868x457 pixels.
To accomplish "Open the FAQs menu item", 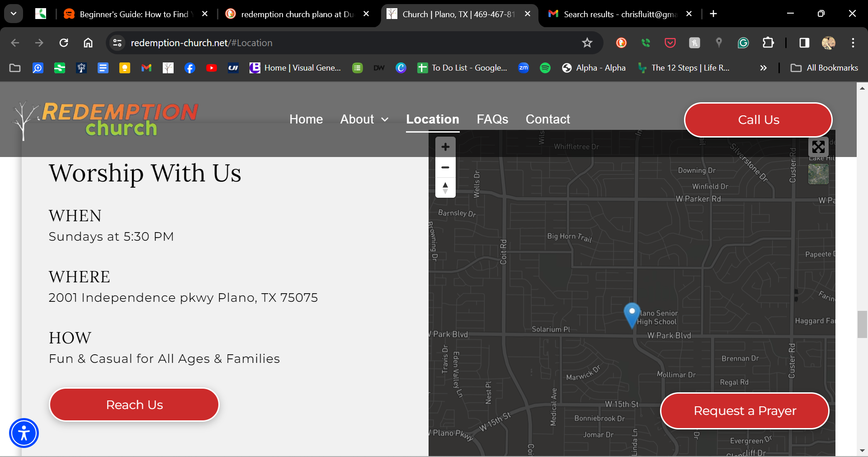I will point(492,119).
